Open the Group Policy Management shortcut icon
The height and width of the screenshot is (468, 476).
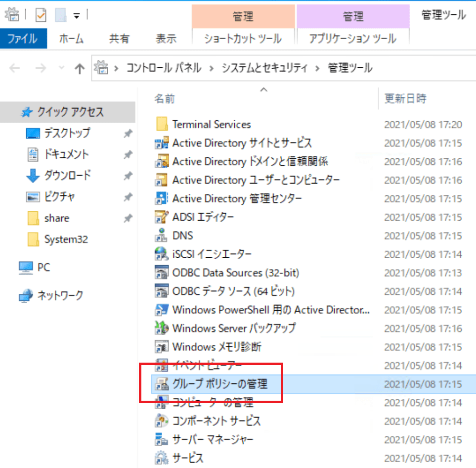click(x=162, y=383)
